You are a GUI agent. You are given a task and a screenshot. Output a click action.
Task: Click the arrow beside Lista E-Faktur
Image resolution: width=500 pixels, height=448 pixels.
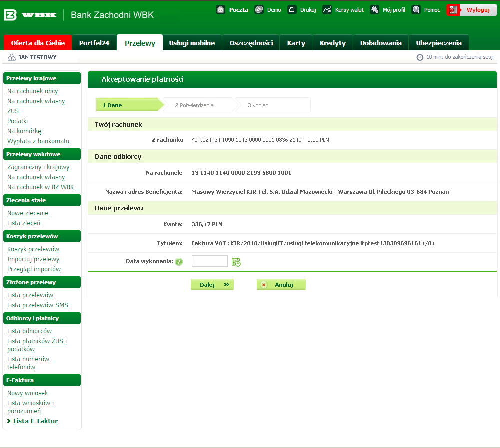pyautogui.click(x=9, y=421)
